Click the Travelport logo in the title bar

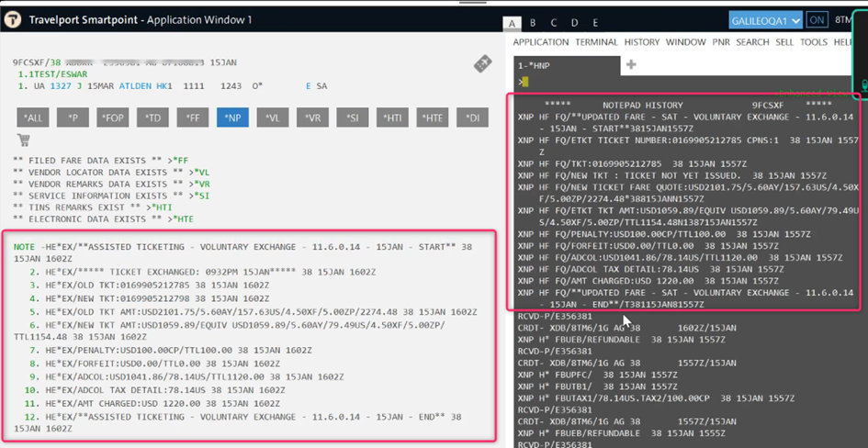(15, 20)
